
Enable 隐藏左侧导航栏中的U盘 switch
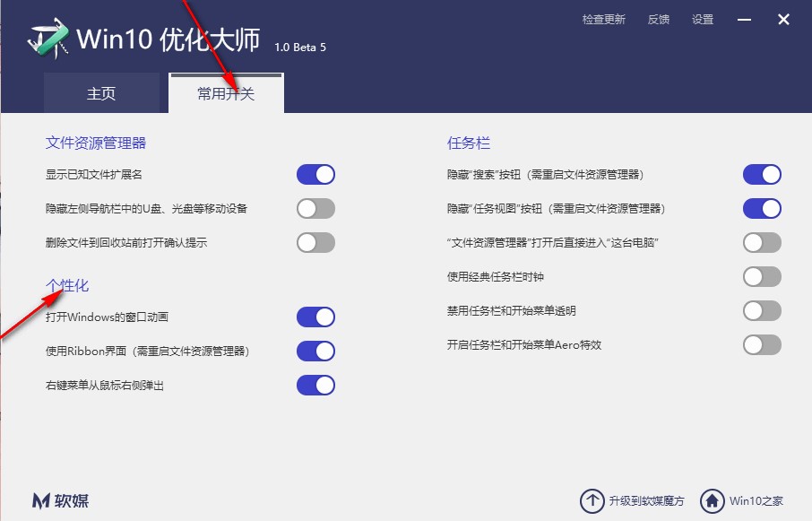(x=315, y=209)
